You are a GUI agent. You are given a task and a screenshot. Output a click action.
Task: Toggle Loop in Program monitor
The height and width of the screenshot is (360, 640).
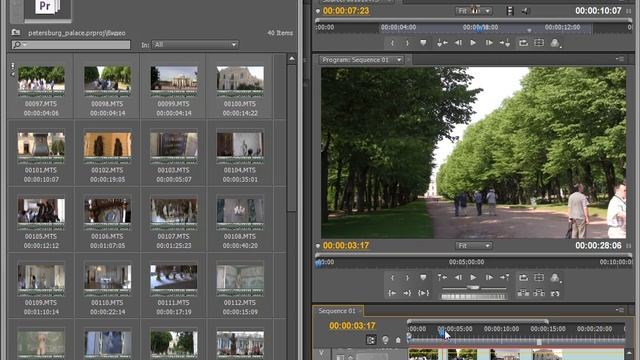523,278
